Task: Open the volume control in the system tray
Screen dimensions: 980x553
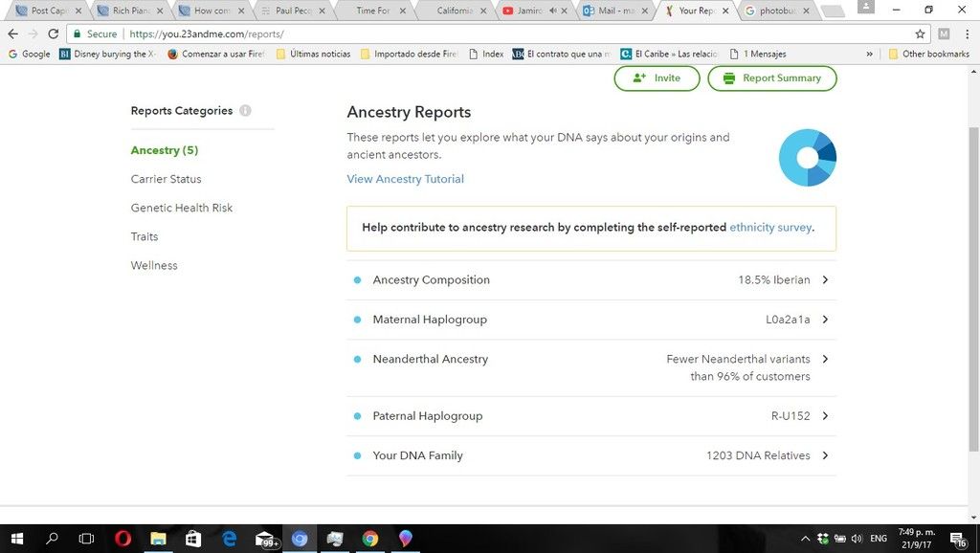Action: click(857, 538)
